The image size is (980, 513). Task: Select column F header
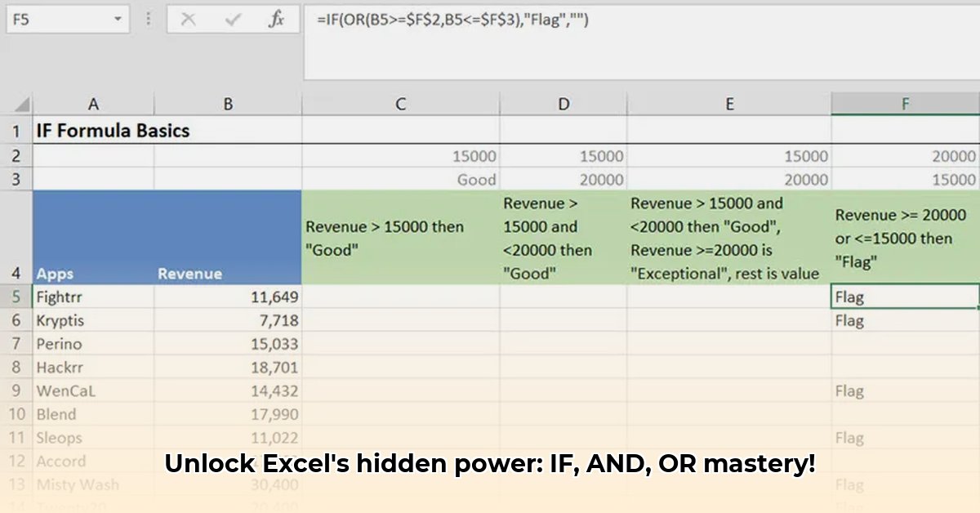(906, 104)
